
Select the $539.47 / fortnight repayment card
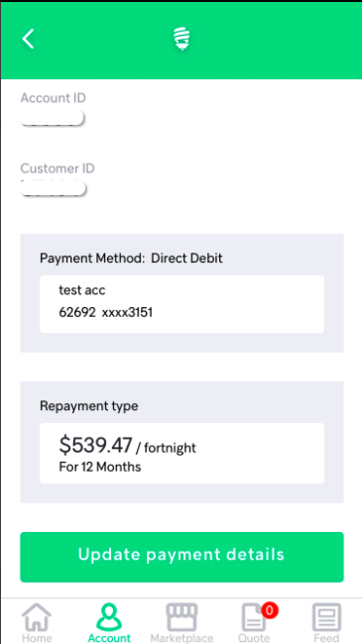pos(181,454)
